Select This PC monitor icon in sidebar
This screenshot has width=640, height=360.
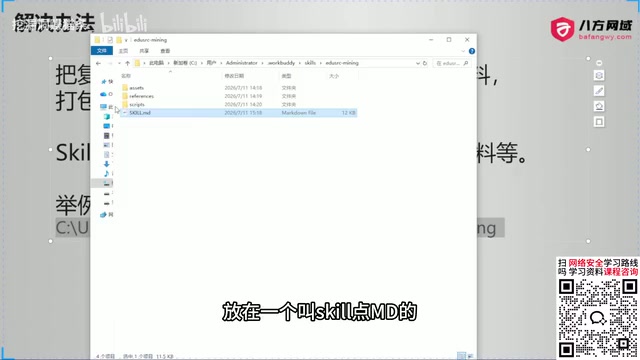[x=103, y=107]
